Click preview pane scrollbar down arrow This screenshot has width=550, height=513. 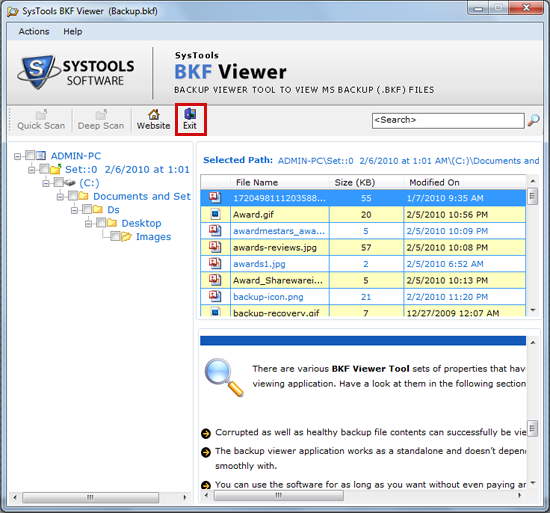point(533,483)
